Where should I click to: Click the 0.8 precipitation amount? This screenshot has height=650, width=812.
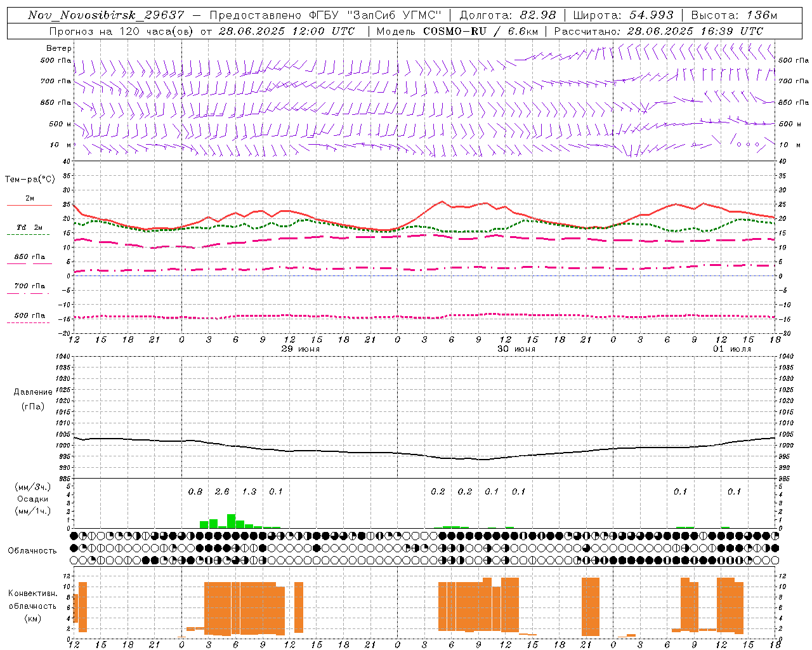pyautogui.click(x=195, y=492)
